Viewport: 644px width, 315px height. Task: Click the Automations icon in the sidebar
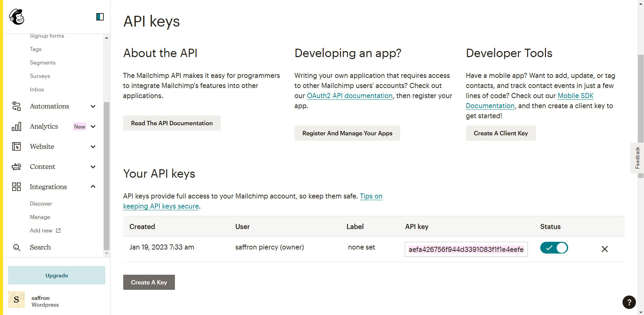16,106
